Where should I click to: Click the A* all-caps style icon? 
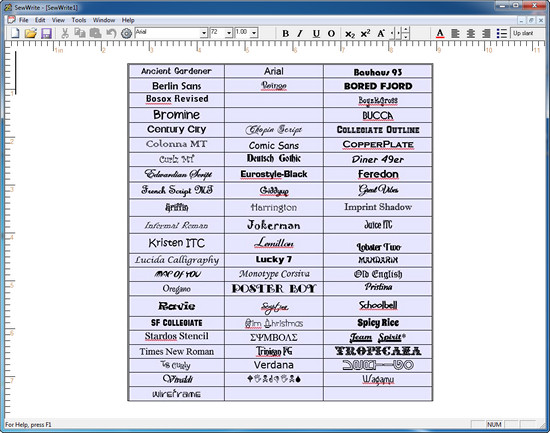381,33
